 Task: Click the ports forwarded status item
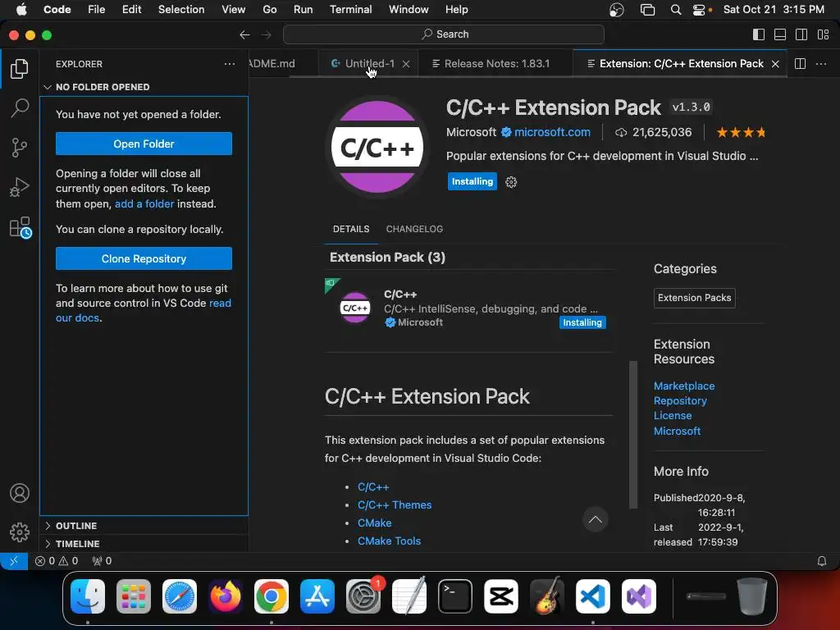pyautogui.click(x=102, y=561)
